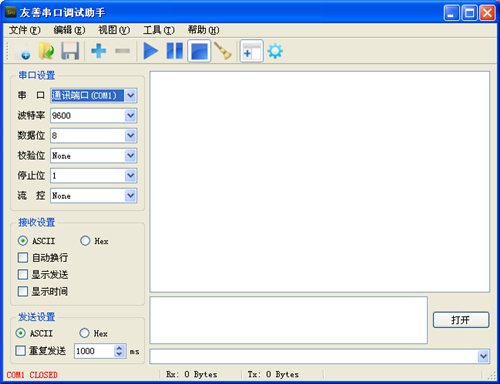
Task: Enable the 显示时间 checkbox
Action: [x=23, y=291]
